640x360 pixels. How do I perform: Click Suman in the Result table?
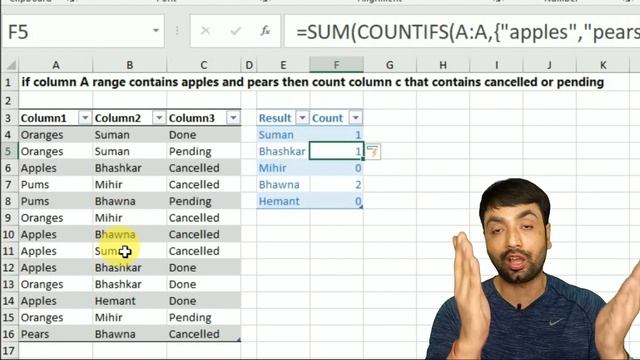coord(276,135)
